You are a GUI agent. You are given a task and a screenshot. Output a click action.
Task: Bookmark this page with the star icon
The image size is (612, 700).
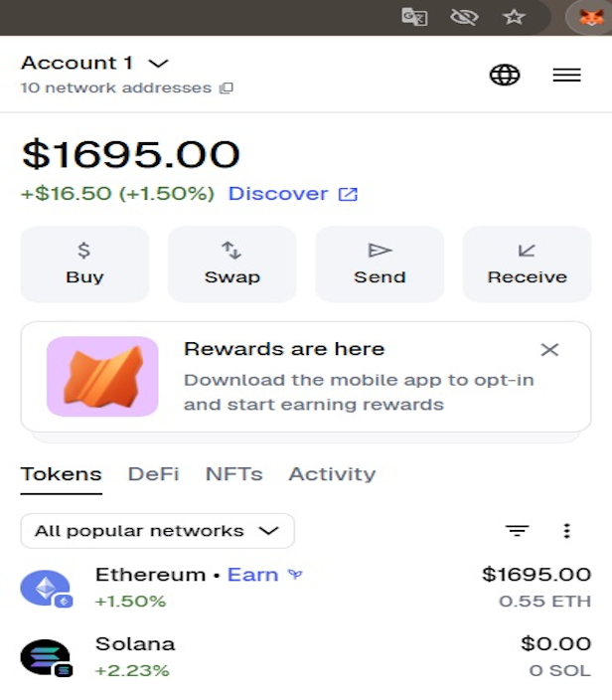[x=514, y=17]
